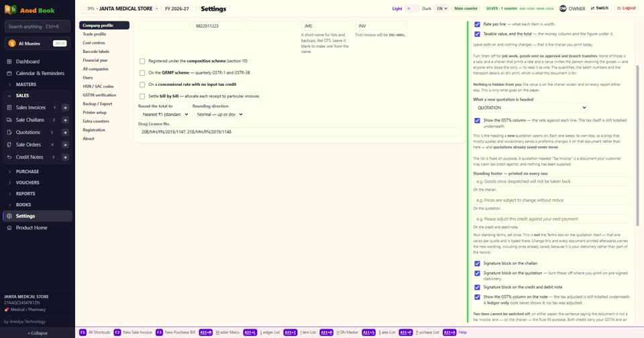The width and height of the screenshot is (644, 338).
Task: Add a new Sale Order with plus
Action: click(x=65, y=145)
